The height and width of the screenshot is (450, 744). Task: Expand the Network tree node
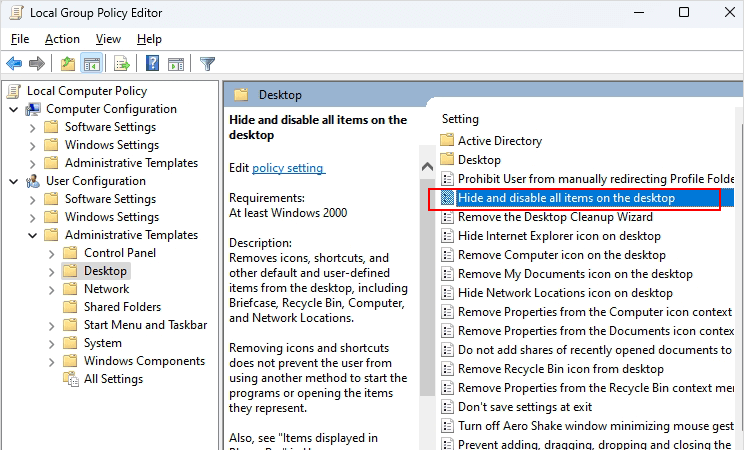pos(51,290)
